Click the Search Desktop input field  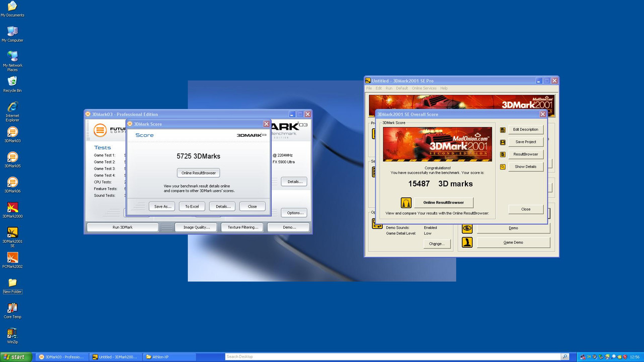392,357
